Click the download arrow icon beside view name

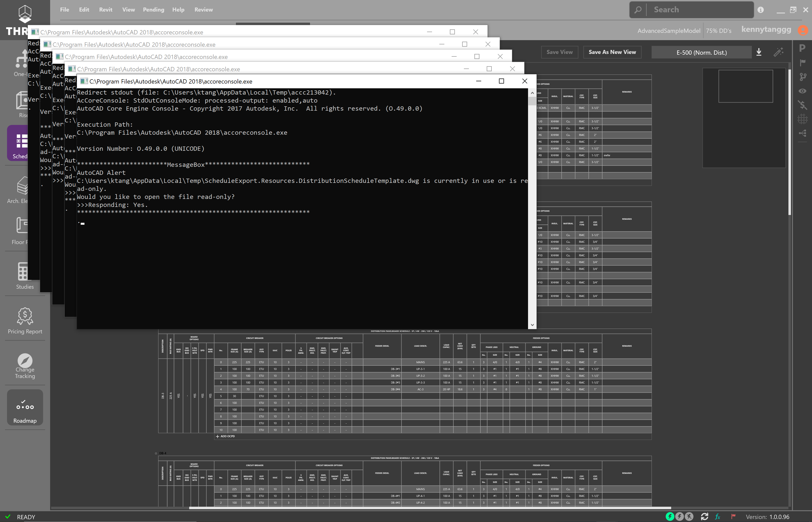(x=759, y=52)
